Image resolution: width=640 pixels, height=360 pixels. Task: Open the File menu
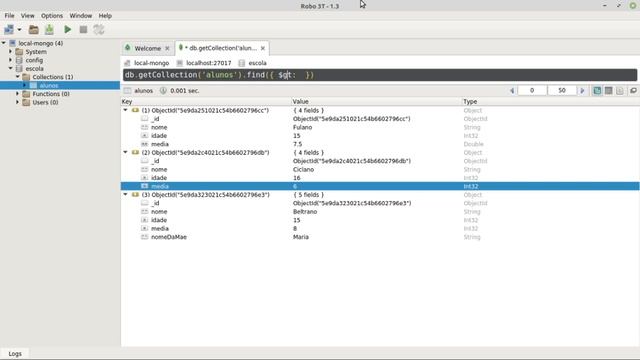click(x=9, y=16)
